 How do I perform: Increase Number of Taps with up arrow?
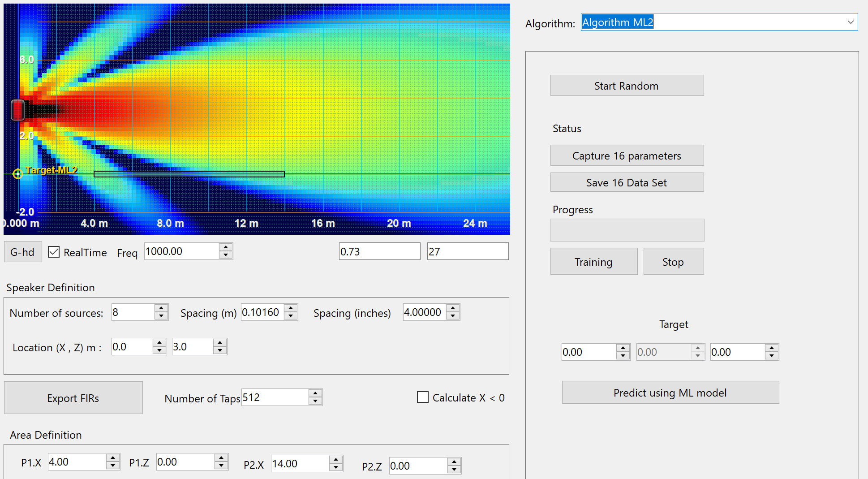pyautogui.click(x=315, y=393)
